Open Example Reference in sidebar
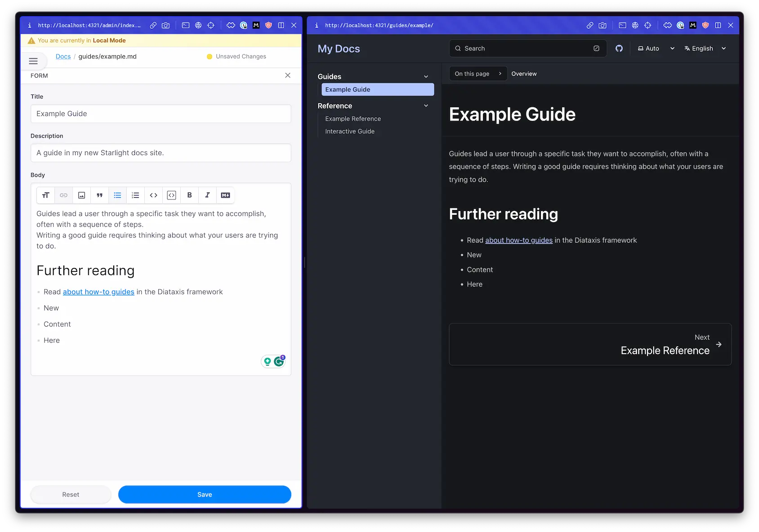The width and height of the screenshot is (759, 532). click(x=353, y=119)
